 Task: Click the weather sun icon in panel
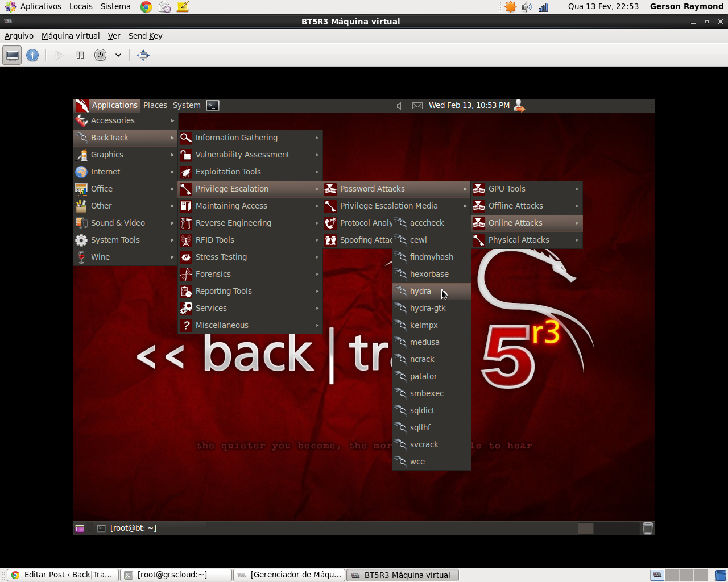(510, 7)
